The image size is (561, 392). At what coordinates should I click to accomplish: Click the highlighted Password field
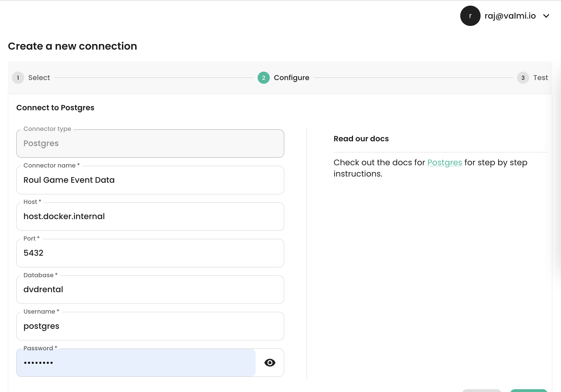[135, 363]
